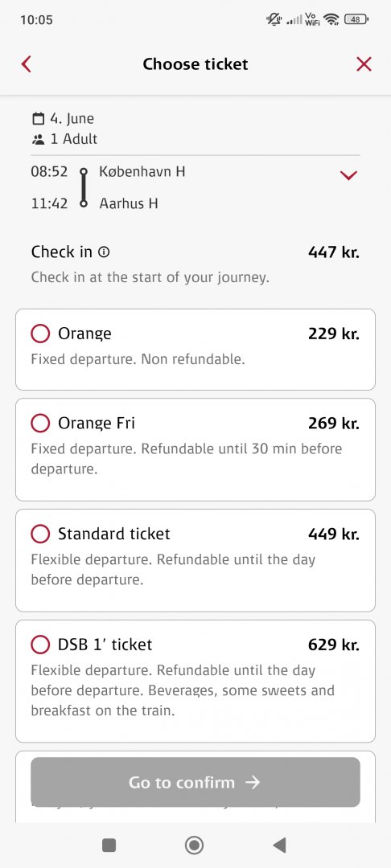
Task: Tap the Go to confirm button
Action: [x=195, y=782]
